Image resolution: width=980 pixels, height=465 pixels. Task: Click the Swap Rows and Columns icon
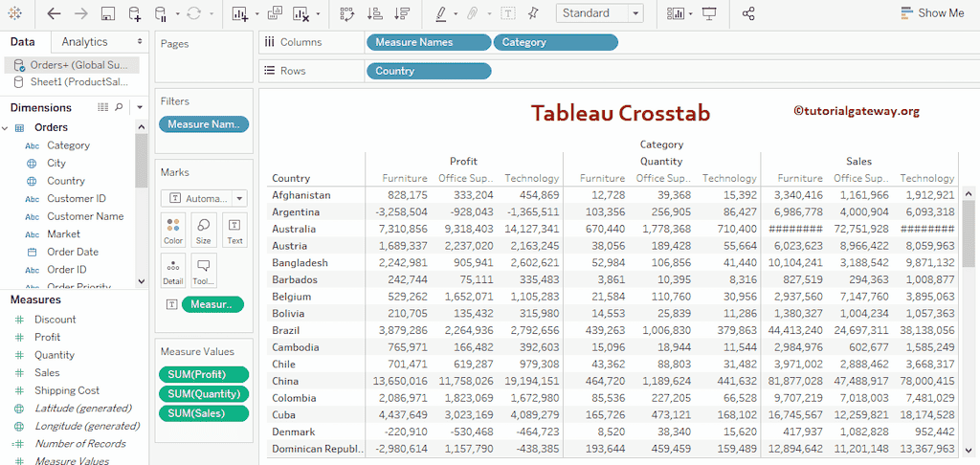346,13
